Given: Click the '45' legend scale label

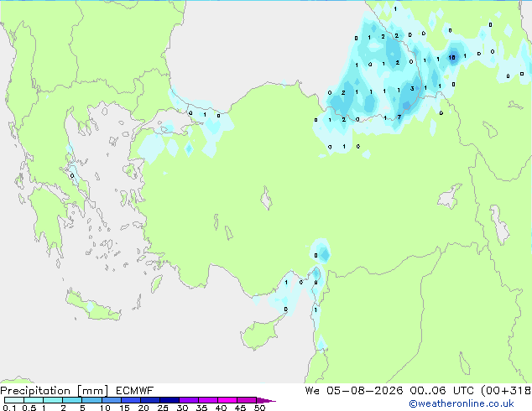Looking at the screenshot, I should [x=240, y=408].
